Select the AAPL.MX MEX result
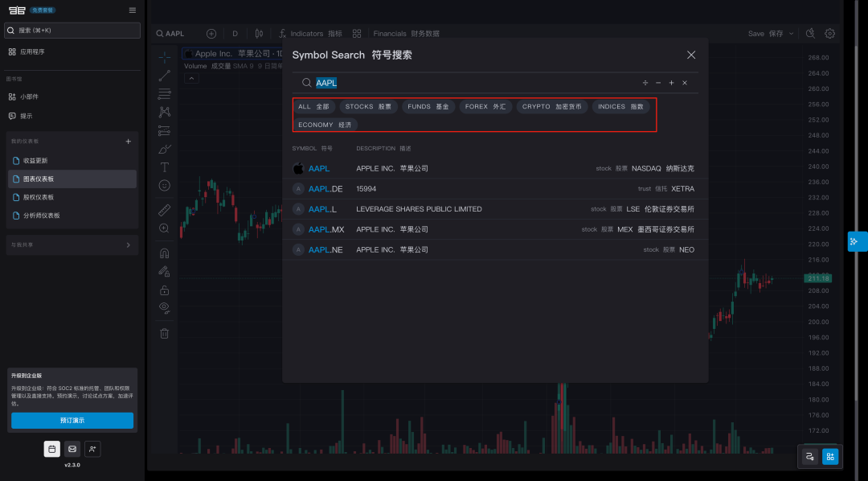Viewport: 868px width, 481px height. click(495, 229)
